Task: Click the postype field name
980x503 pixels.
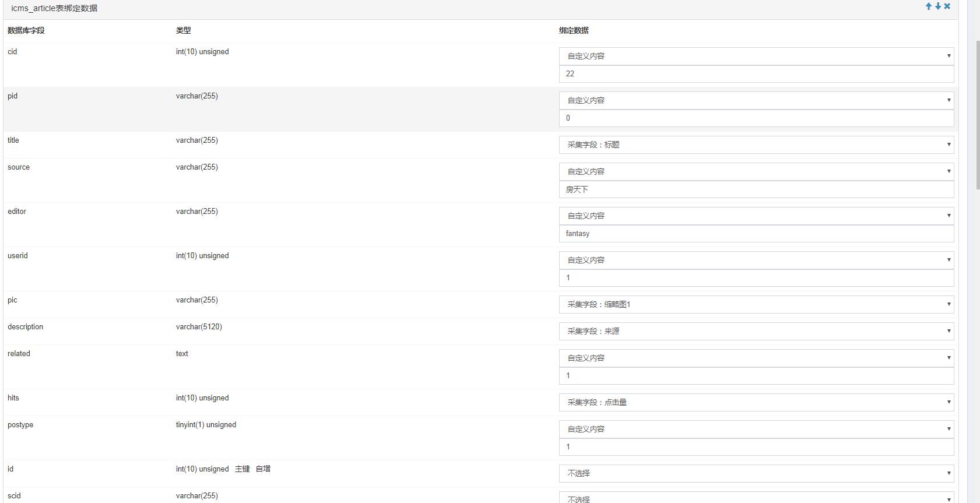Action: click(20, 425)
